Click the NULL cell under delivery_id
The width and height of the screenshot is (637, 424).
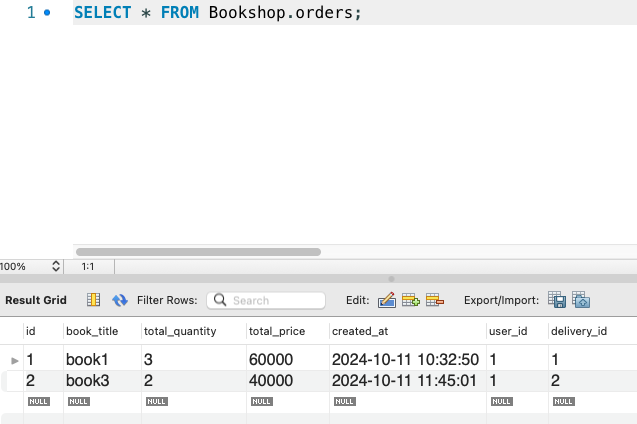click(563, 401)
